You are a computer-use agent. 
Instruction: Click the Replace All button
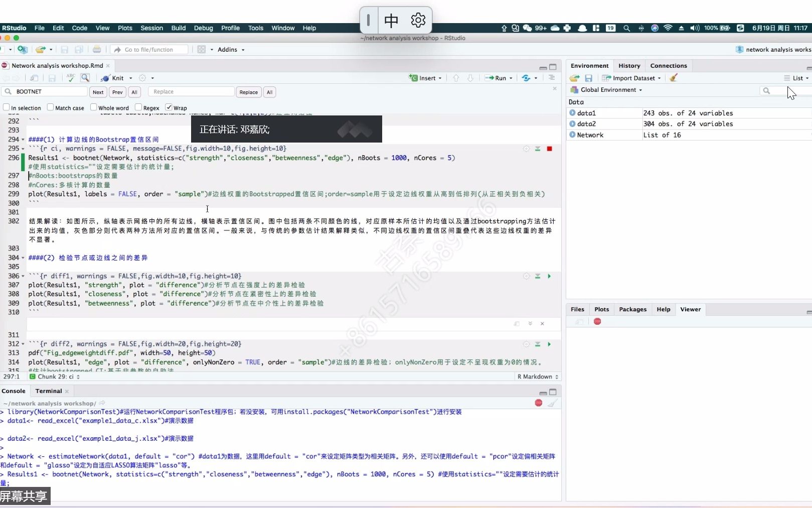(269, 92)
